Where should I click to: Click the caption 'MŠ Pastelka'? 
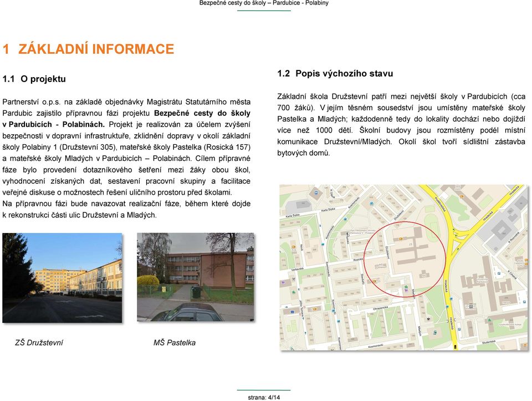pyautogui.click(x=175, y=343)
